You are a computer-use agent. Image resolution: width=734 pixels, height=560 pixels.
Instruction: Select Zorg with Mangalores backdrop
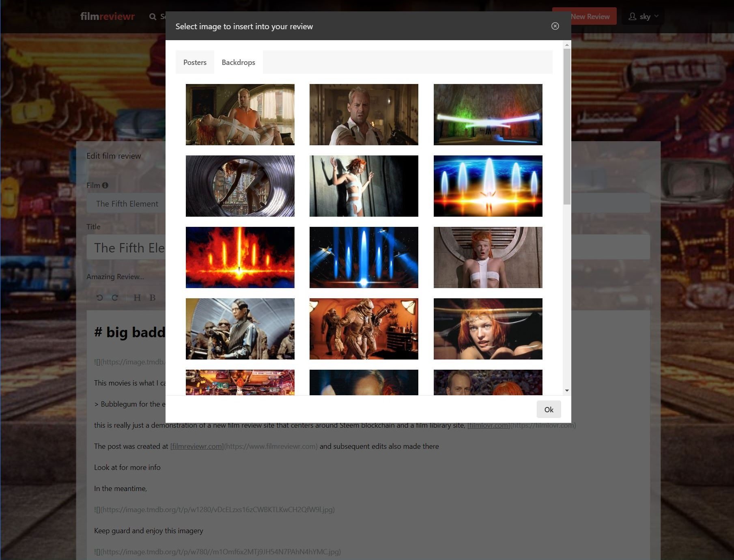pyautogui.click(x=240, y=329)
